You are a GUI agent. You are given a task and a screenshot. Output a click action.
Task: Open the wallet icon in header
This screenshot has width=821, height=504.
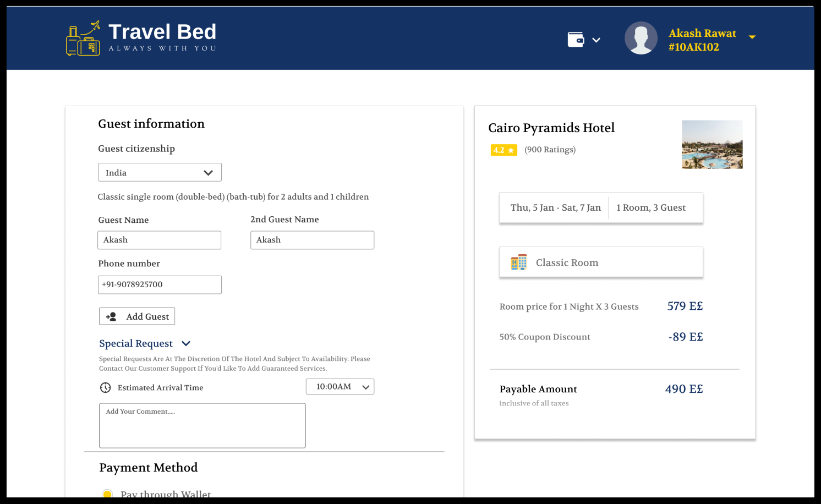[576, 40]
